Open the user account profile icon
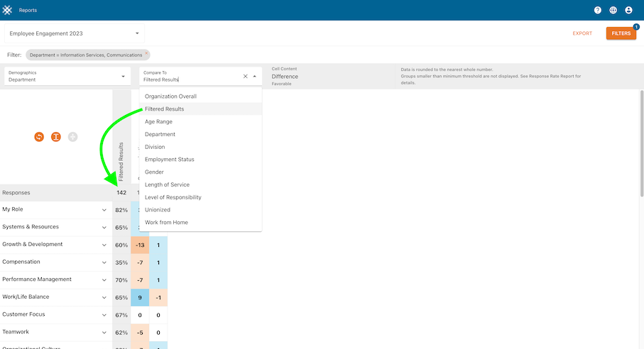The height and width of the screenshot is (349, 644). pyautogui.click(x=628, y=11)
